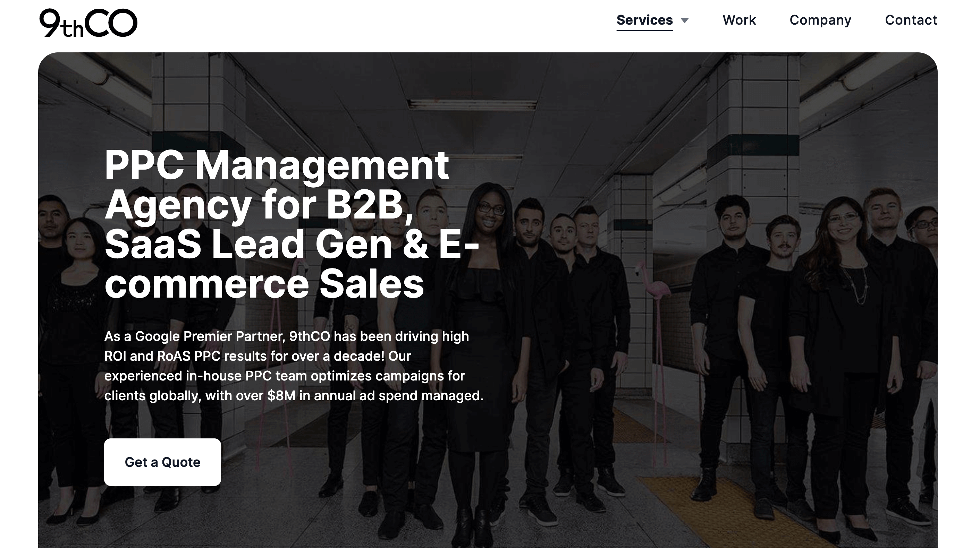
Task: Expand the Services dropdown arrow
Action: click(x=685, y=20)
